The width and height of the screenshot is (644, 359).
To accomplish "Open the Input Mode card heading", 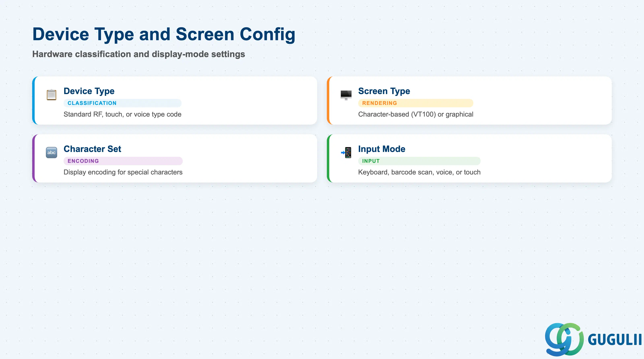I will pos(382,149).
